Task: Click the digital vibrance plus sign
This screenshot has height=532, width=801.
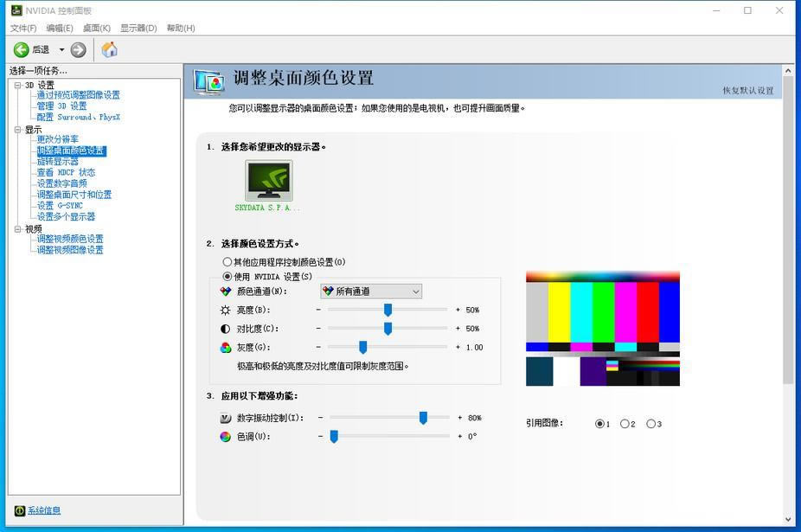Action: [460, 418]
